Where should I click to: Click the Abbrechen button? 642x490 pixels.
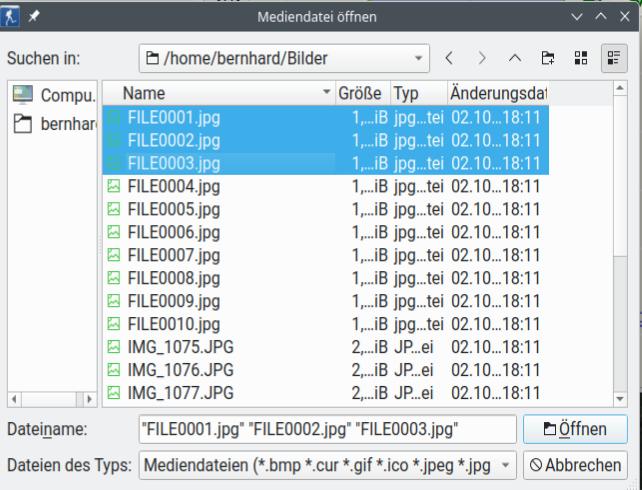coord(575,465)
